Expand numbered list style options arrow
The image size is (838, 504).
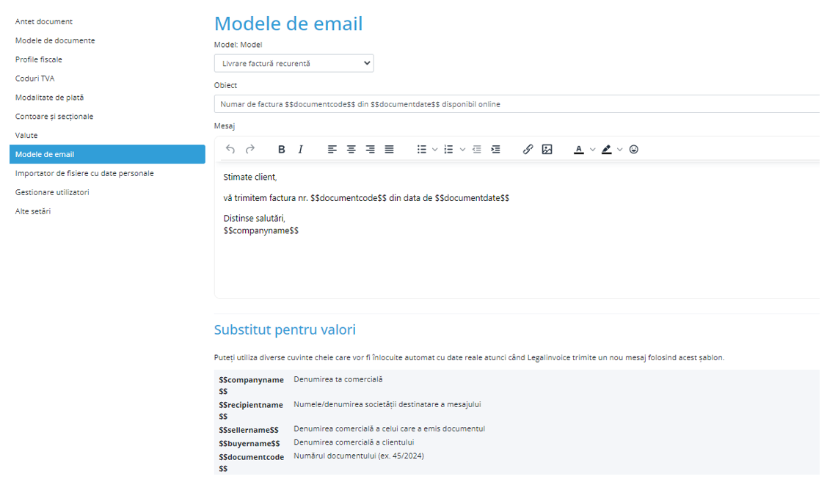point(462,150)
